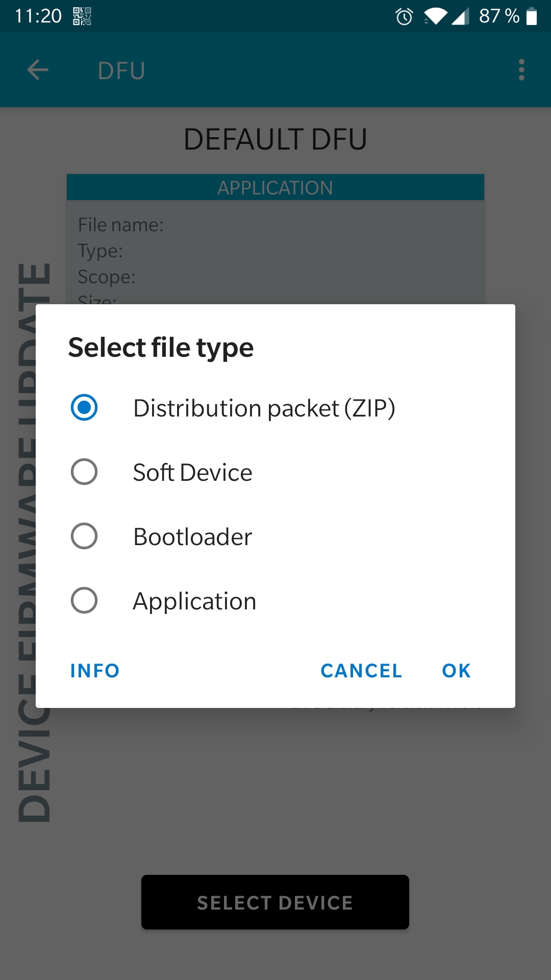This screenshot has height=980, width=551.
Task: Tap the cellular signal status icon
Action: pos(460,16)
